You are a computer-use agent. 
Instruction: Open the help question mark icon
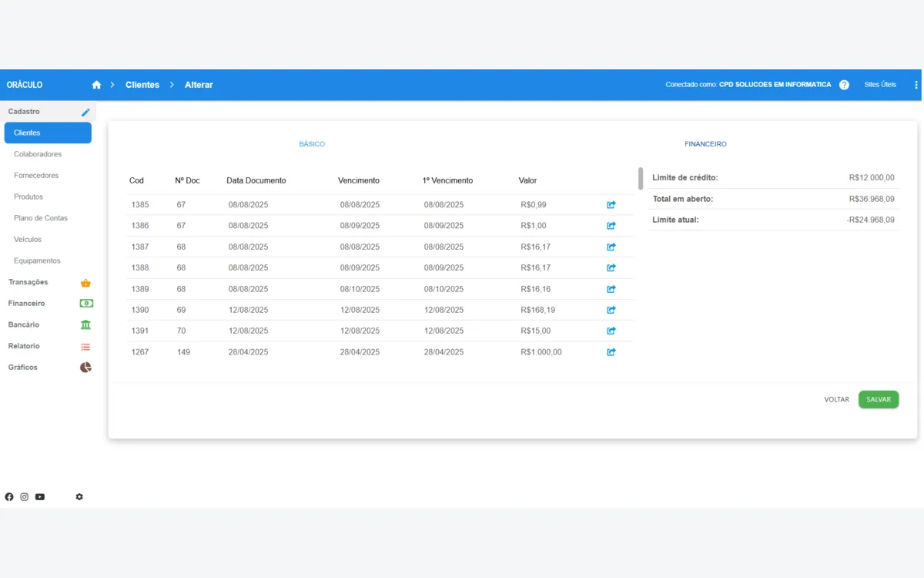pos(844,85)
